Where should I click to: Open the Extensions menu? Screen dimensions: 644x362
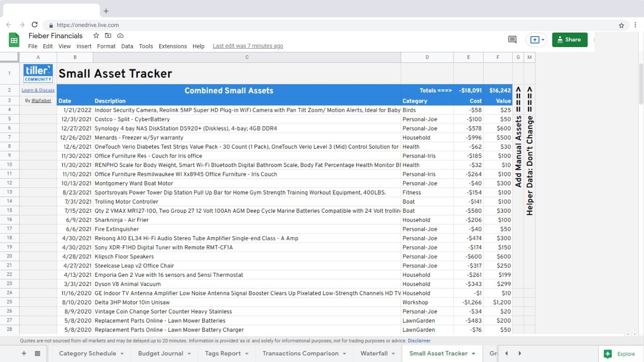[173, 46]
